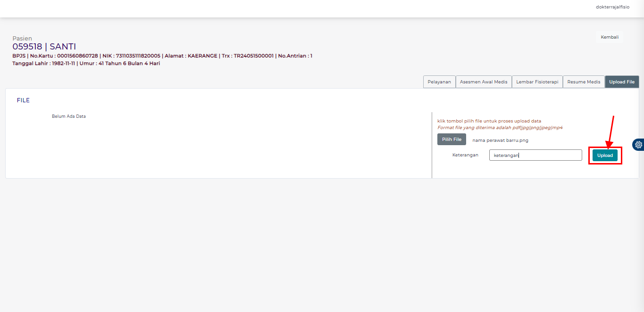The height and width of the screenshot is (312, 644).
Task: Click the upload instruction text line
Action: tap(489, 121)
